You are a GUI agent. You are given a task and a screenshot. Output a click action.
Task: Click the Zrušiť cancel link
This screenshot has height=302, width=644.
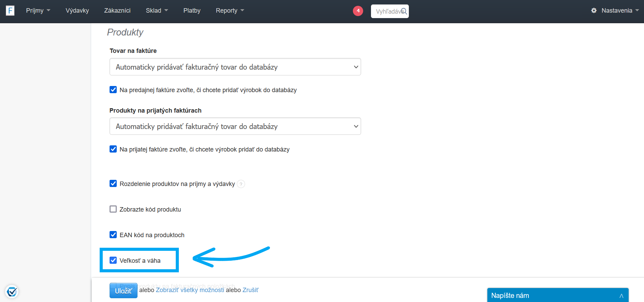pyautogui.click(x=251, y=290)
